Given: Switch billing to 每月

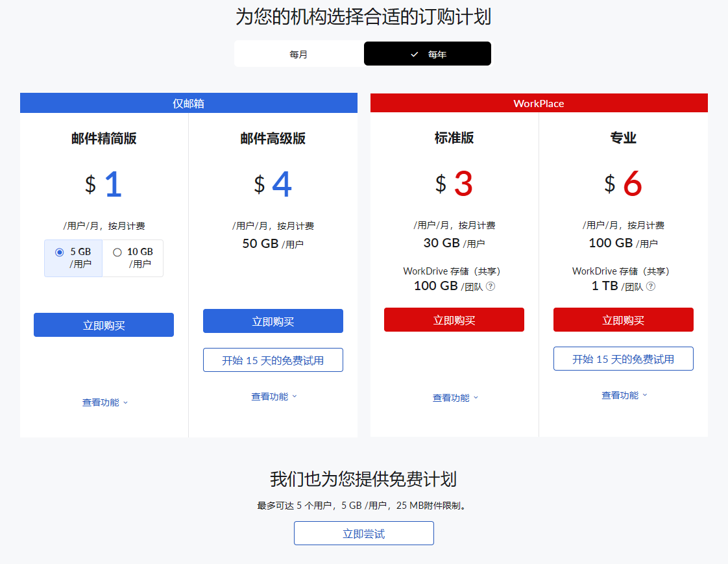Looking at the screenshot, I should (298, 55).
